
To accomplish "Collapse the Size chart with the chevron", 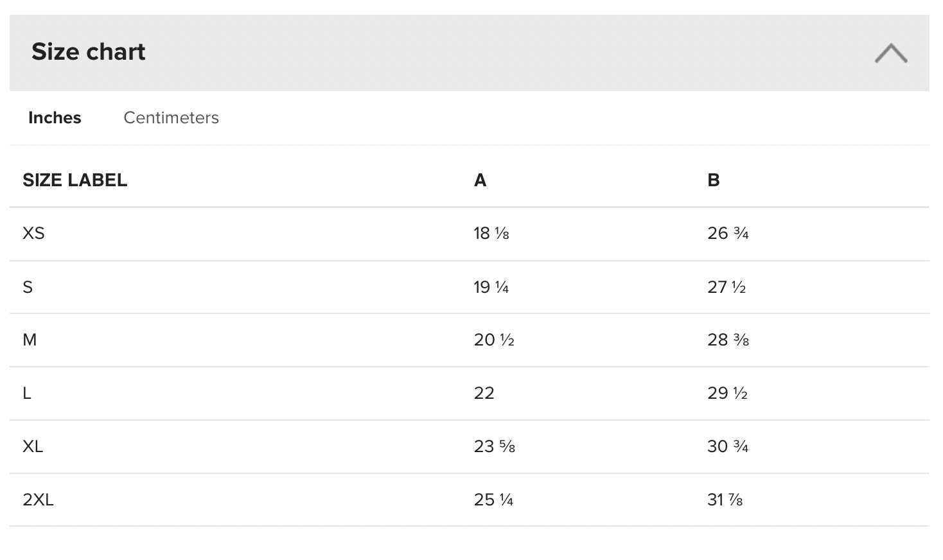I will click(x=890, y=53).
